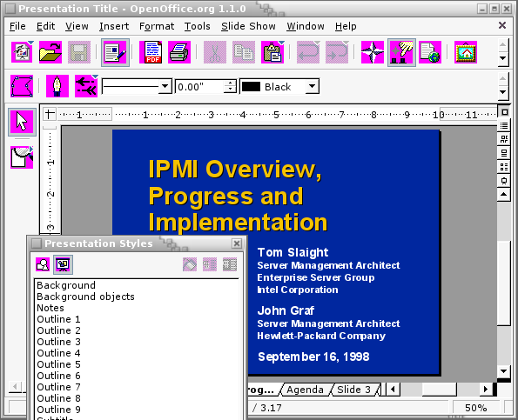
Task: Select the arrow Select tool
Action: click(x=22, y=122)
